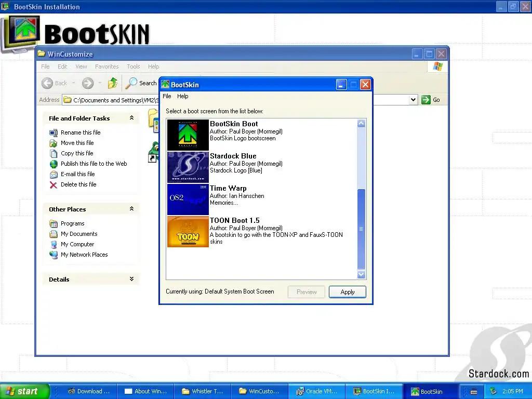The width and height of the screenshot is (532, 399).
Task: Click Rename this file link
Action: point(81,132)
